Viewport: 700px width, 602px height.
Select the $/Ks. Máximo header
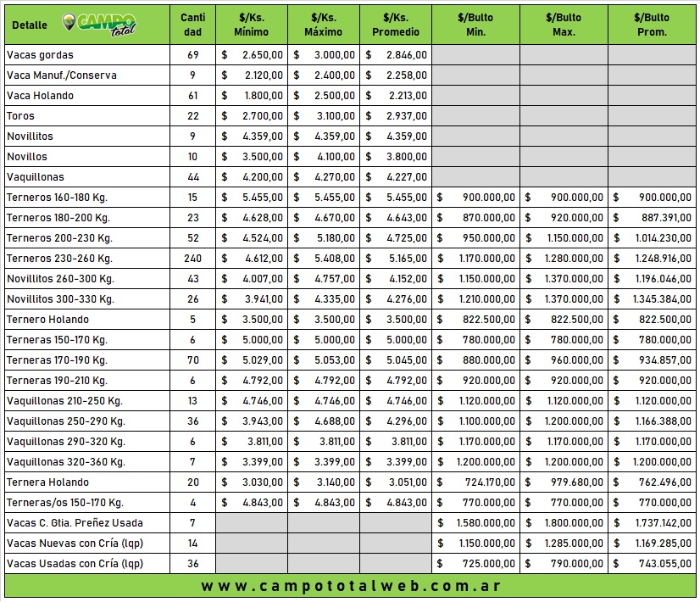tap(323, 25)
